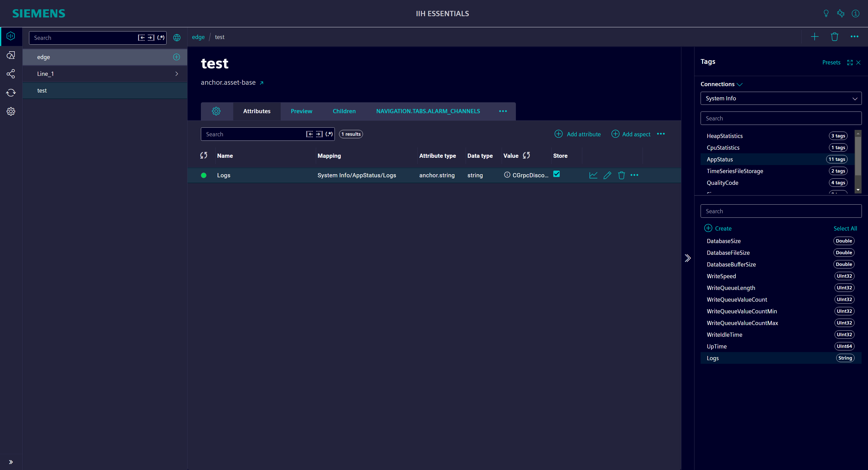Switch to the Children tab
The height and width of the screenshot is (470, 868).
344,111
